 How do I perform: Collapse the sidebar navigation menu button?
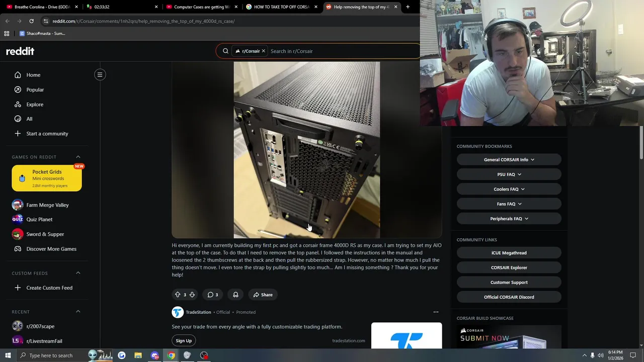coord(100,75)
